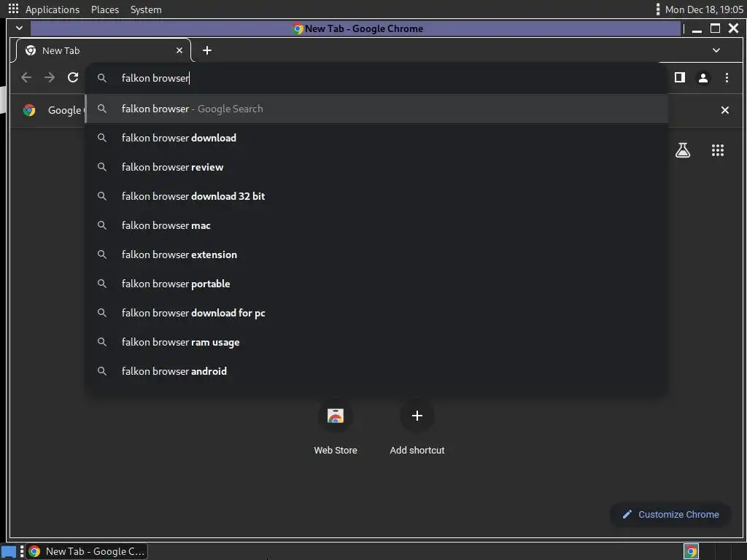Screen dimensions: 747x560
Task: Pick suggestion 'falkon browser mac'
Action: 376,225
